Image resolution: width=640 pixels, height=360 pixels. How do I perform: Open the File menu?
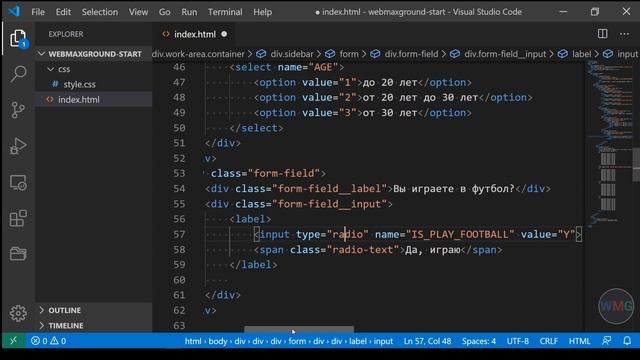click(x=38, y=12)
